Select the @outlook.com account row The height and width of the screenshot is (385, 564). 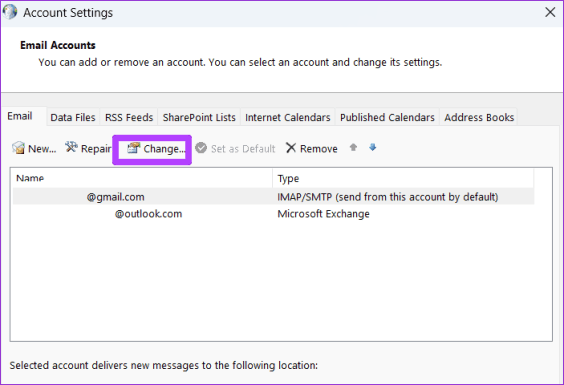click(273, 214)
